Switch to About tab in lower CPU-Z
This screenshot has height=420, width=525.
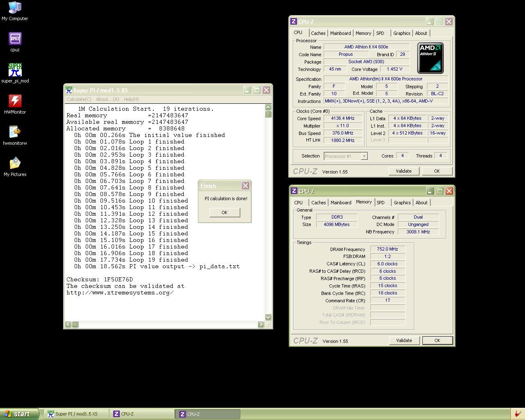(421, 203)
